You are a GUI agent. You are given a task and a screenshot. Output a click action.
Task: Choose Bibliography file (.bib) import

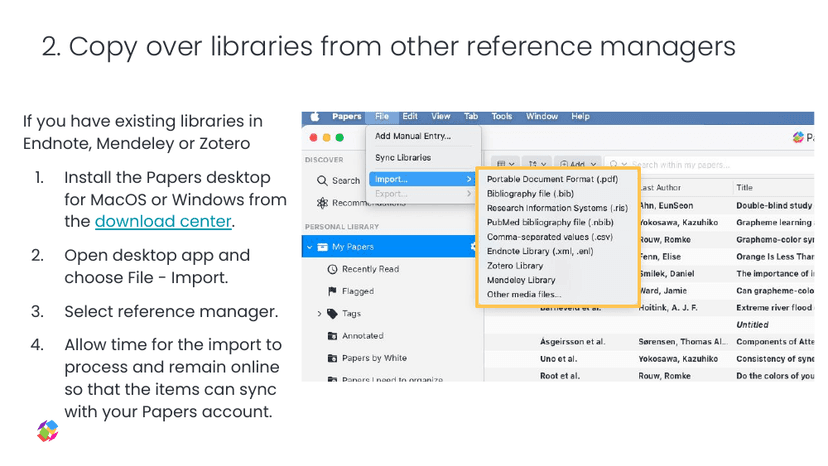click(x=530, y=193)
